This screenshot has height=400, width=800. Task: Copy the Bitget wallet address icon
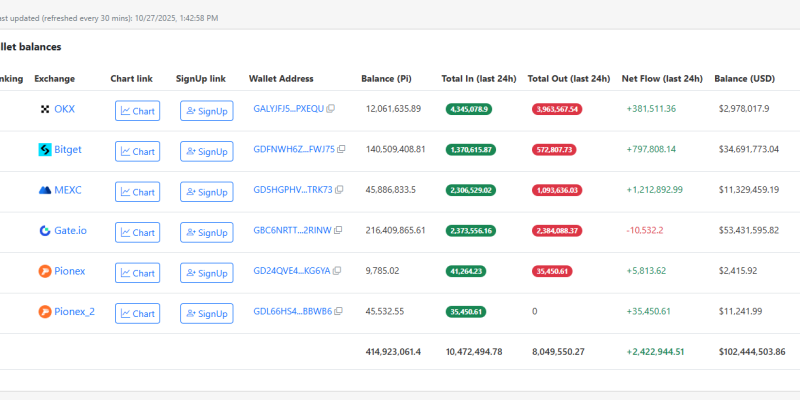pyautogui.click(x=341, y=150)
